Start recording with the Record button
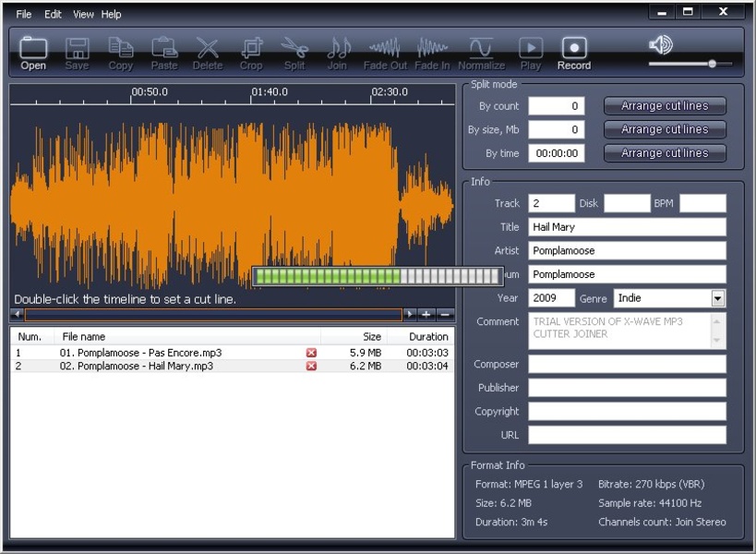This screenshot has height=554, width=756. click(x=573, y=48)
